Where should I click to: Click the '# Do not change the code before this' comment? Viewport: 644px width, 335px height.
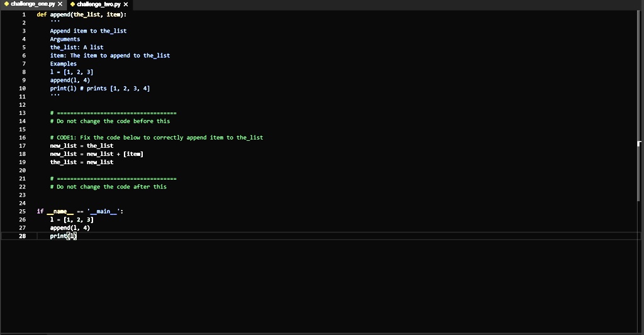pyautogui.click(x=109, y=121)
